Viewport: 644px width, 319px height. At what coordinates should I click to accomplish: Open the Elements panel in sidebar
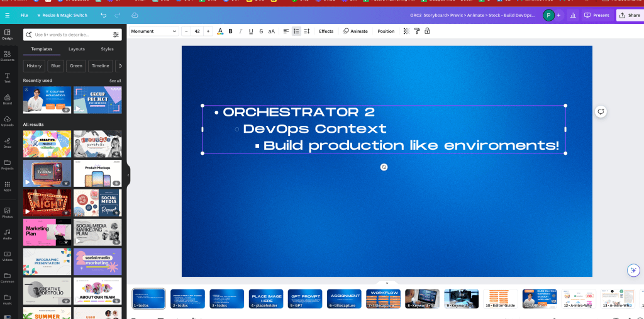coord(7,55)
